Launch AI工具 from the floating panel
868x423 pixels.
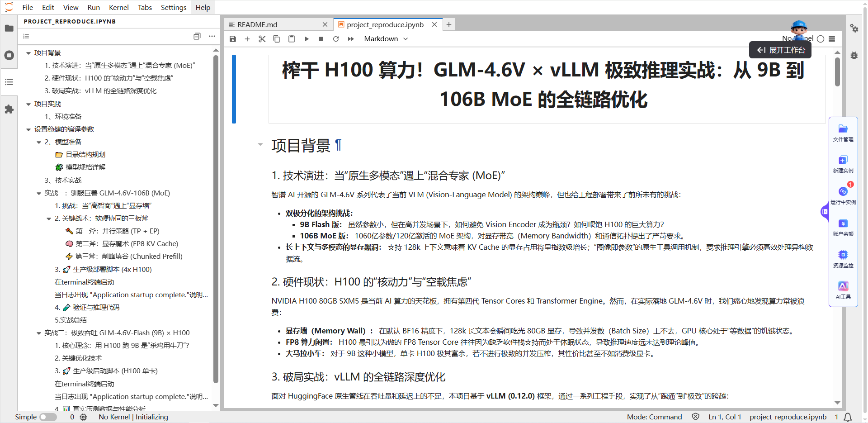coord(843,290)
